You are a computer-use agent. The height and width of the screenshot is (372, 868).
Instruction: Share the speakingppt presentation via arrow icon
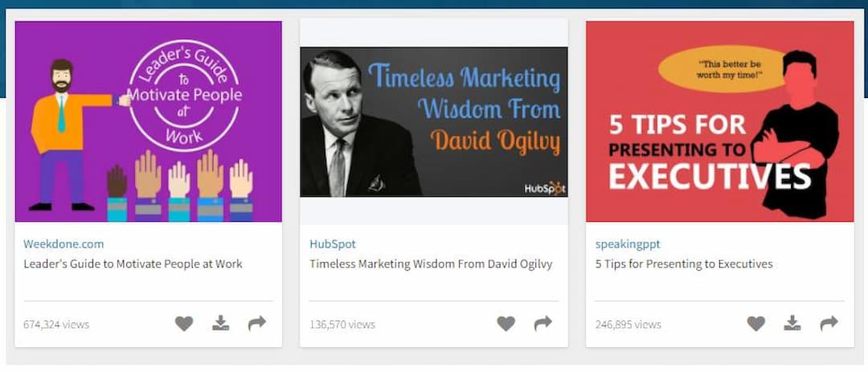pos(829,324)
